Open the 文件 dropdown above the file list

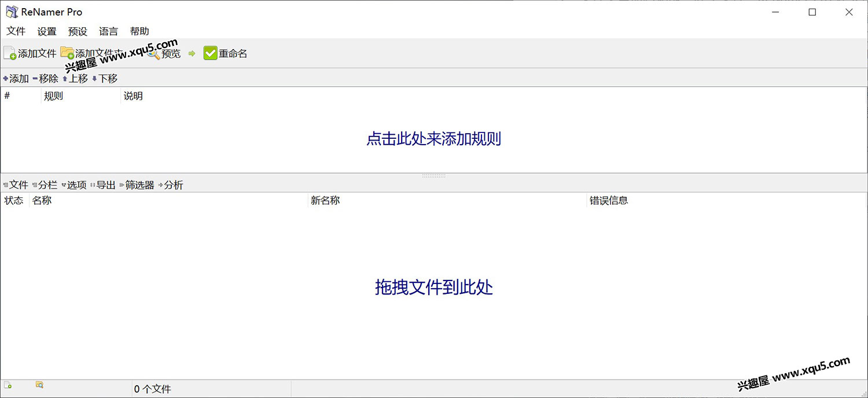(16, 185)
